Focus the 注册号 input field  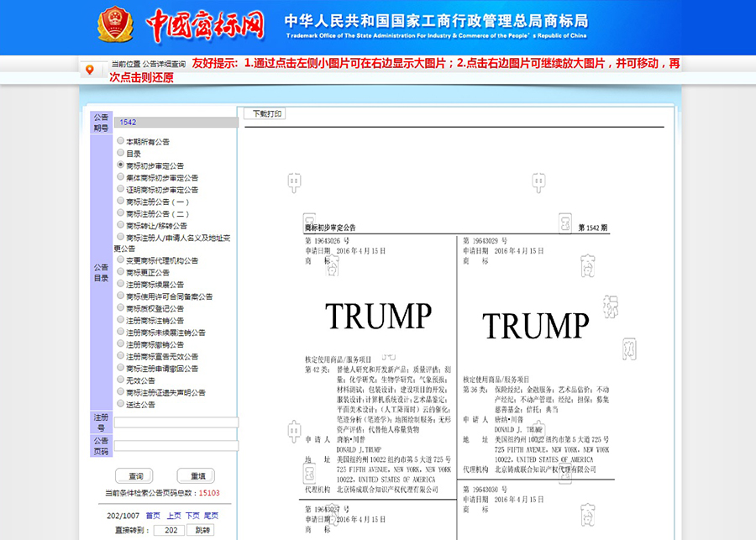[176, 422]
